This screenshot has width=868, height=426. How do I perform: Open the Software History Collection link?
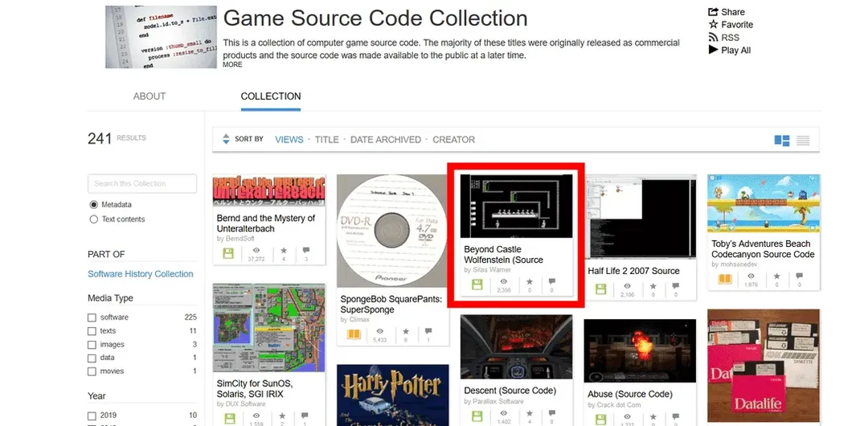pyautogui.click(x=141, y=274)
